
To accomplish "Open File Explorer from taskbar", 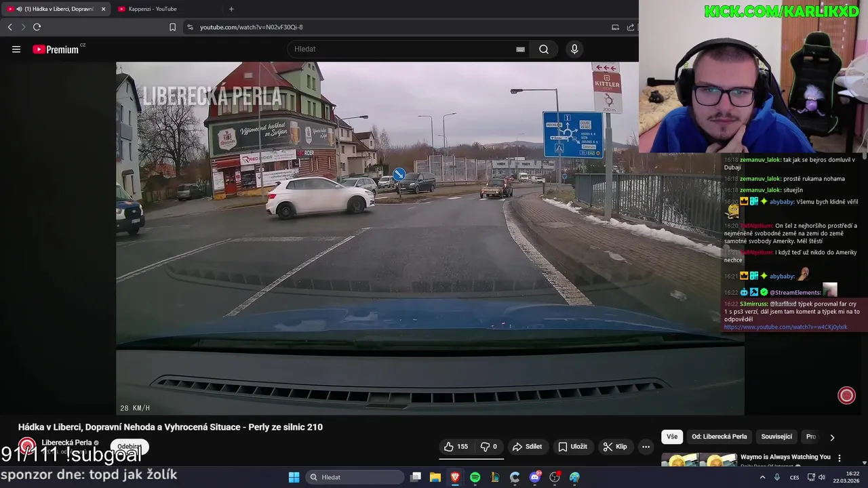I will tap(435, 477).
